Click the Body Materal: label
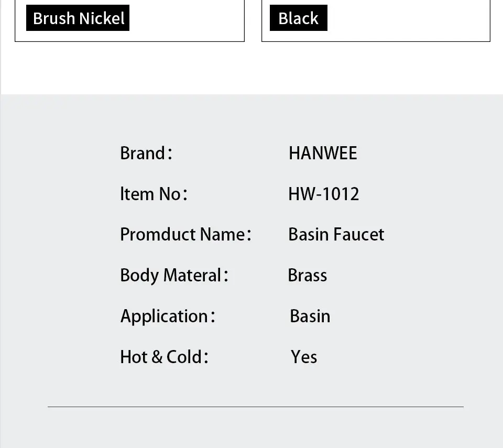This screenshot has height=448, width=503. click(x=174, y=275)
